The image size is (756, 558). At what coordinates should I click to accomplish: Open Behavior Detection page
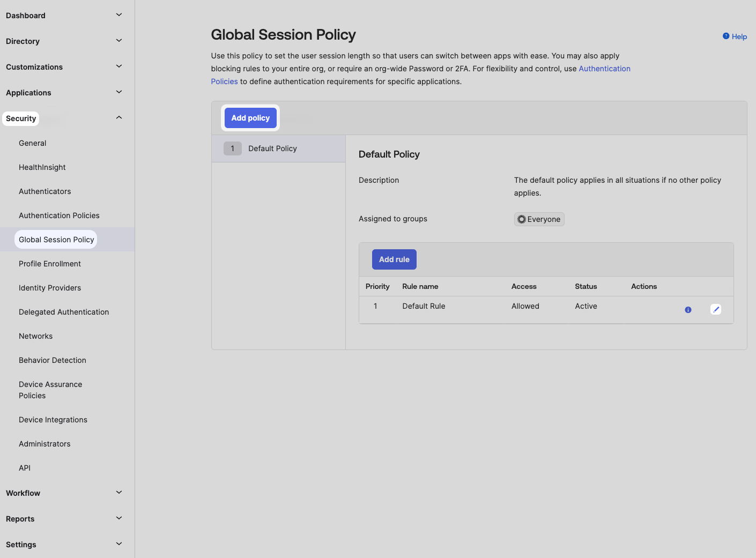pos(53,360)
